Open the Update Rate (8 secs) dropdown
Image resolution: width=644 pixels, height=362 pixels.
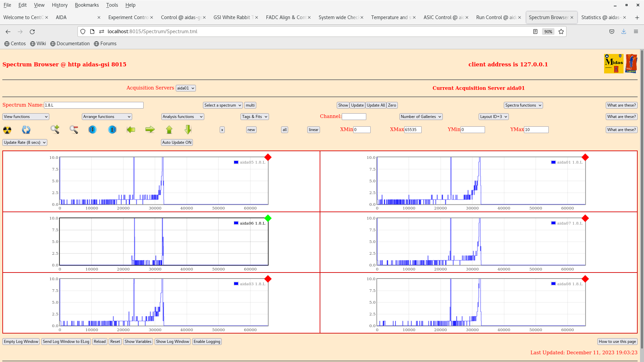[x=25, y=142]
